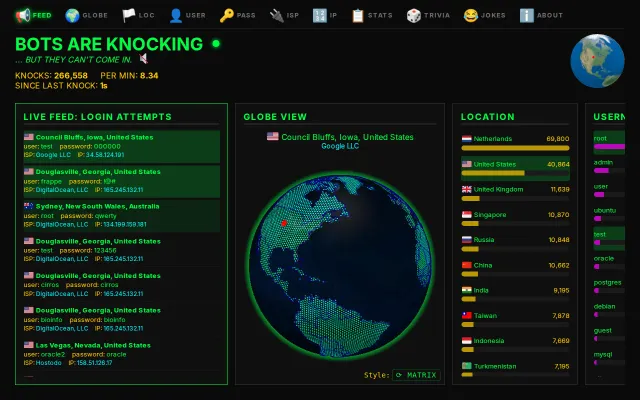640x400 pixels.
Task: Open the ABOUT tab label
Action: tap(550, 16)
